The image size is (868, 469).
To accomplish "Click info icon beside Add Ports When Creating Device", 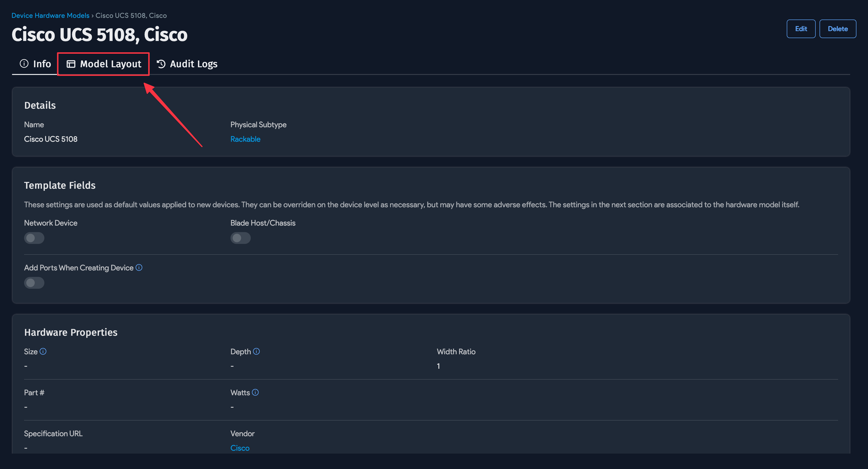I will (x=139, y=268).
